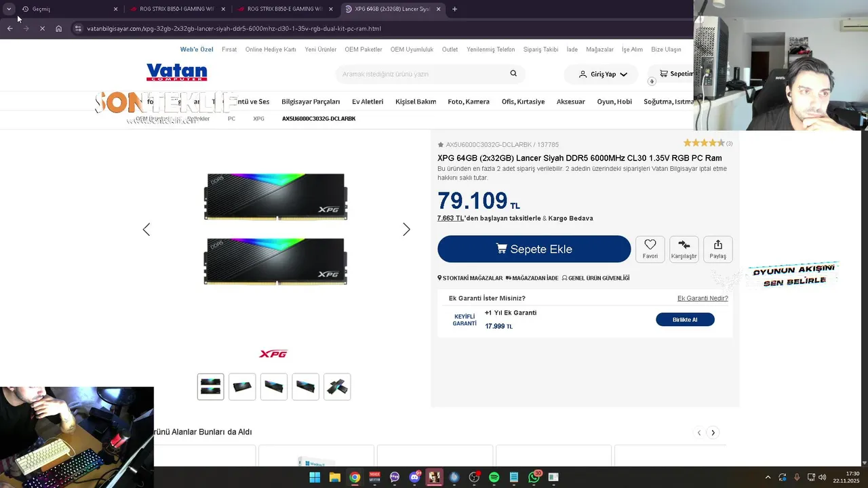Open WhatsApp from the taskbar

click(534, 477)
